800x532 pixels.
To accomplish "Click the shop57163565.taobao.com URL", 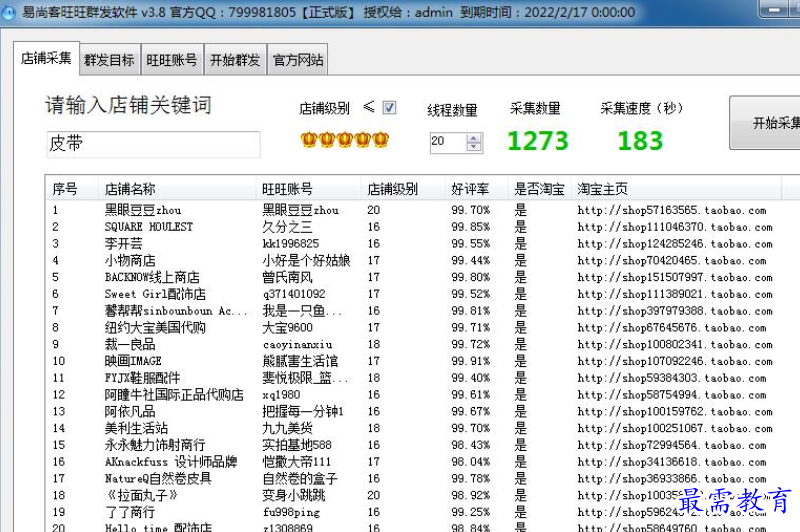I will point(671,210).
